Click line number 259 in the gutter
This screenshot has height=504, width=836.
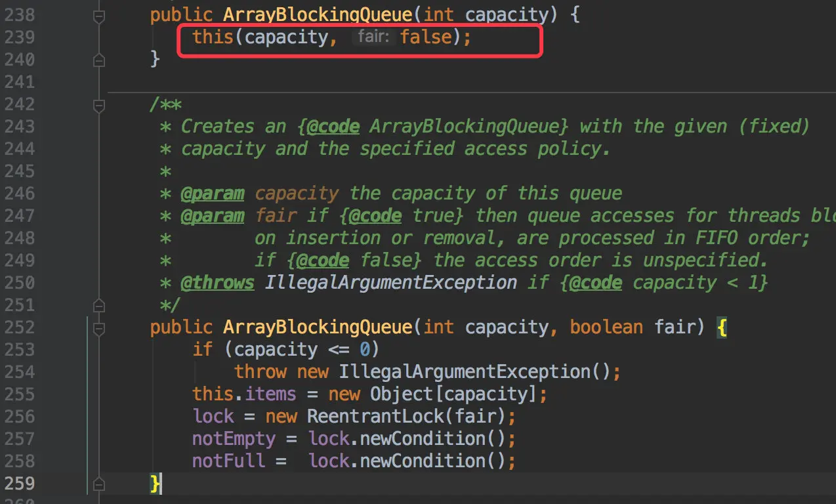click(x=20, y=484)
